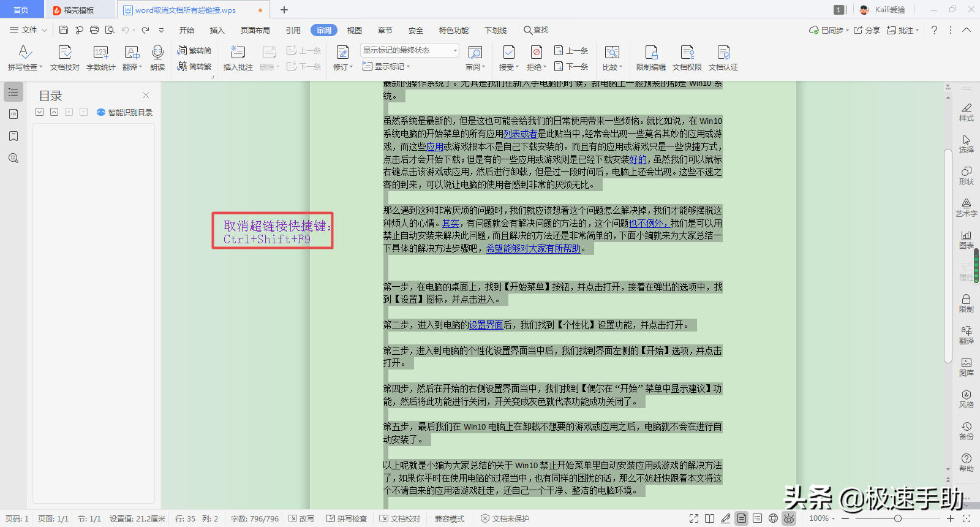Start read aloud (朗读)
Screen dimensions: 980x527
[x=157, y=58]
